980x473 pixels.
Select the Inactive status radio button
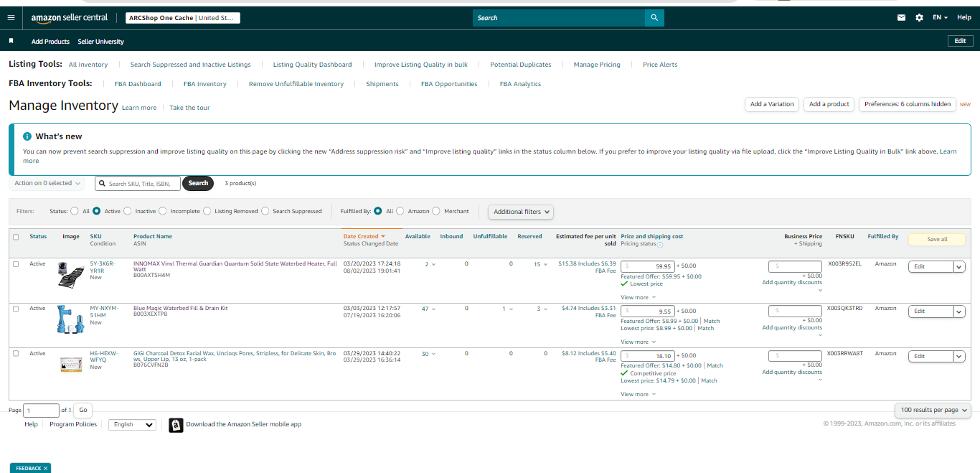pyautogui.click(x=128, y=211)
